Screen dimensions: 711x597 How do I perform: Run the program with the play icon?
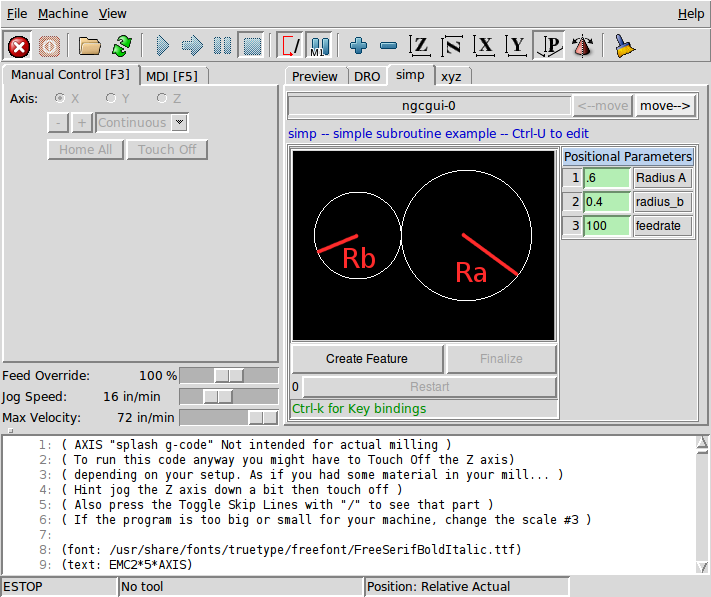(162, 46)
